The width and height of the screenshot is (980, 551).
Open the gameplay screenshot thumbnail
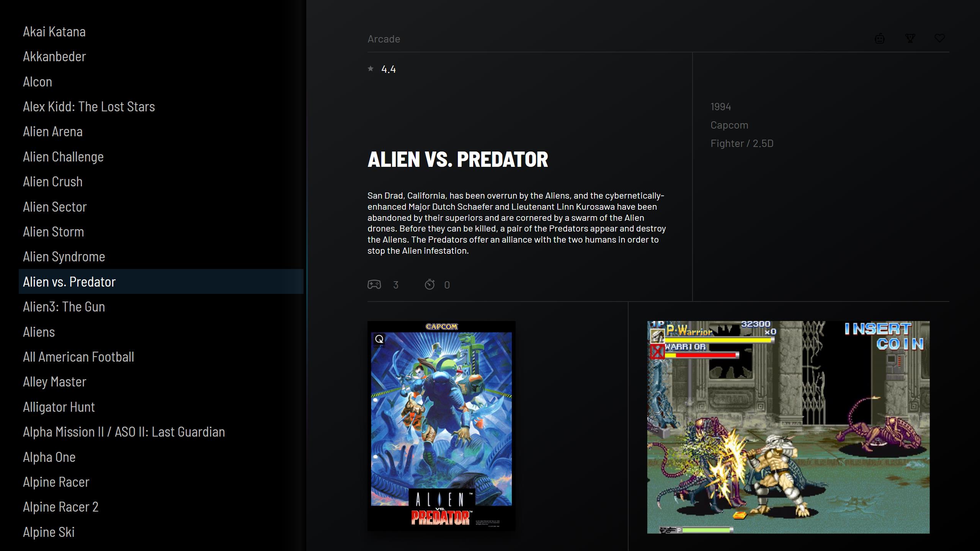point(788,427)
